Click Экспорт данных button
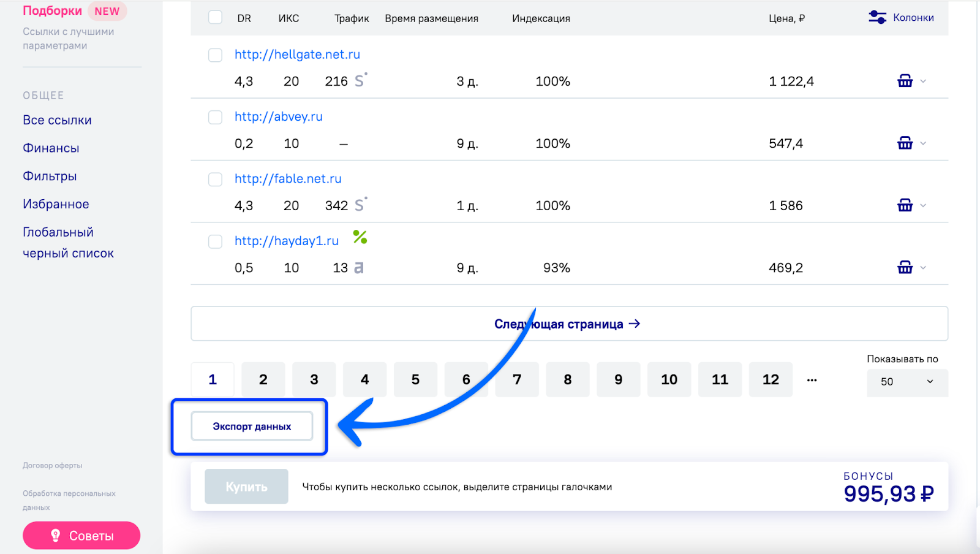The width and height of the screenshot is (980, 554). [x=252, y=427]
